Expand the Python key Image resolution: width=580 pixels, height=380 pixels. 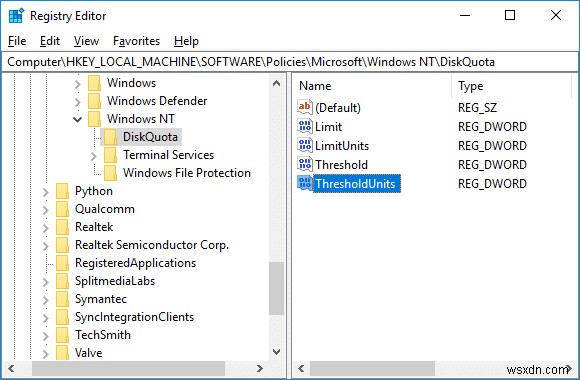45,192
